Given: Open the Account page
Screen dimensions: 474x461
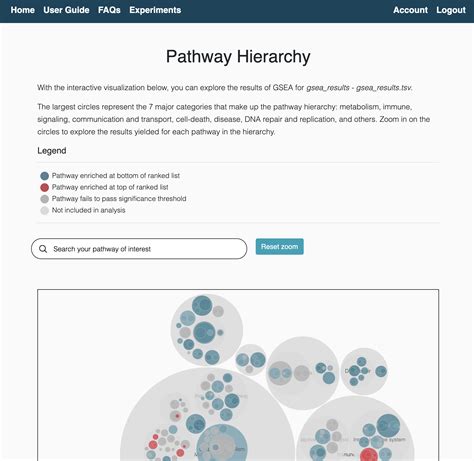Looking at the screenshot, I should [x=410, y=10].
